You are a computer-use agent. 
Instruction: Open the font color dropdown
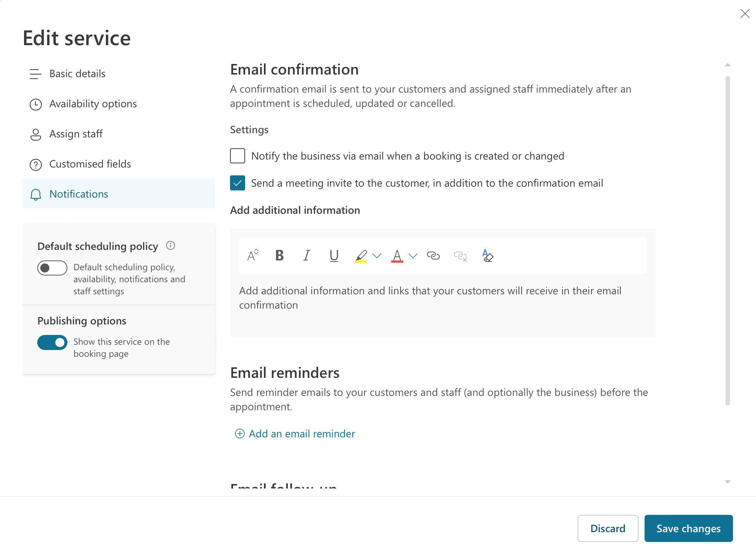click(x=413, y=256)
